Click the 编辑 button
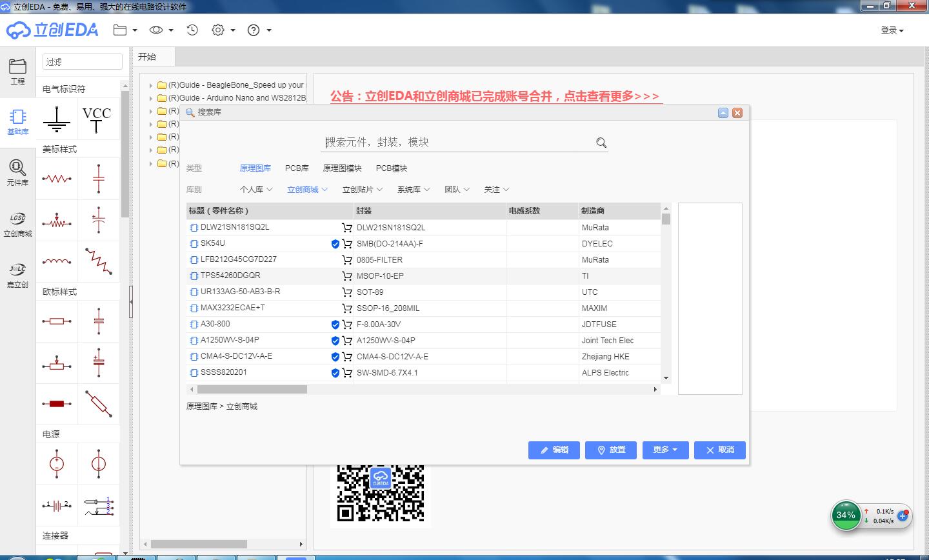 click(554, 450)
